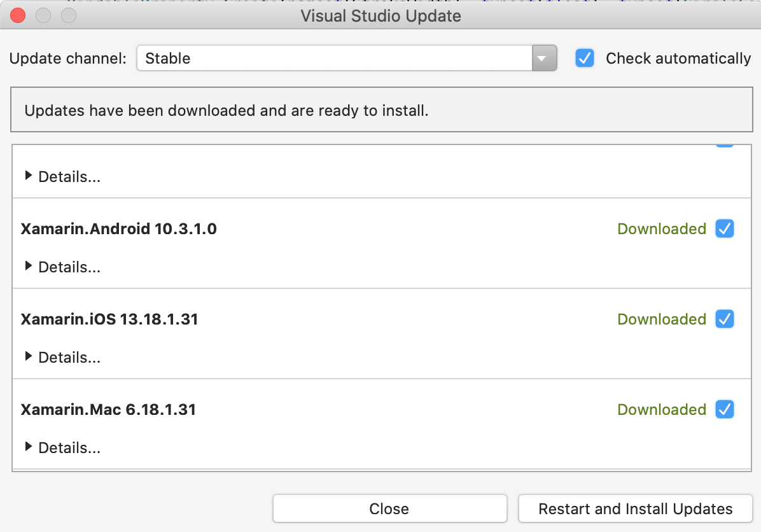This screenshot has height=532, width=761.
Task: Uncheck the Xamarin.Android 10.3.1.0 update checkbox
Action: click(725, 228)
